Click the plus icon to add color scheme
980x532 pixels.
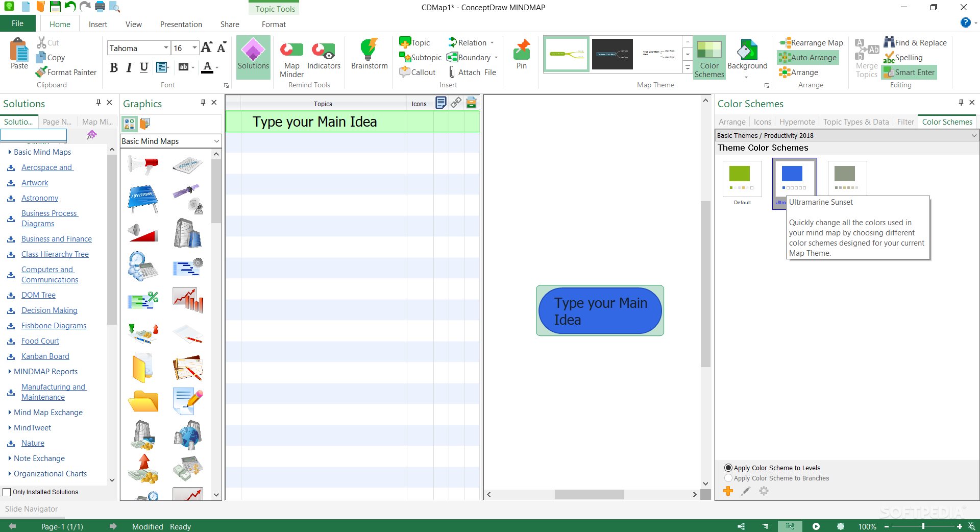[728, 491]
